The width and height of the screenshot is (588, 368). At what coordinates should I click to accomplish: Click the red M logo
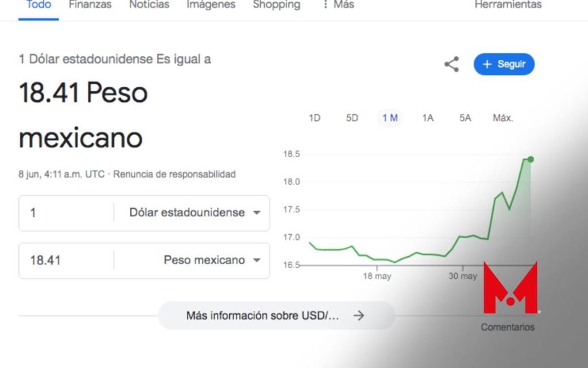click(510, 288)
